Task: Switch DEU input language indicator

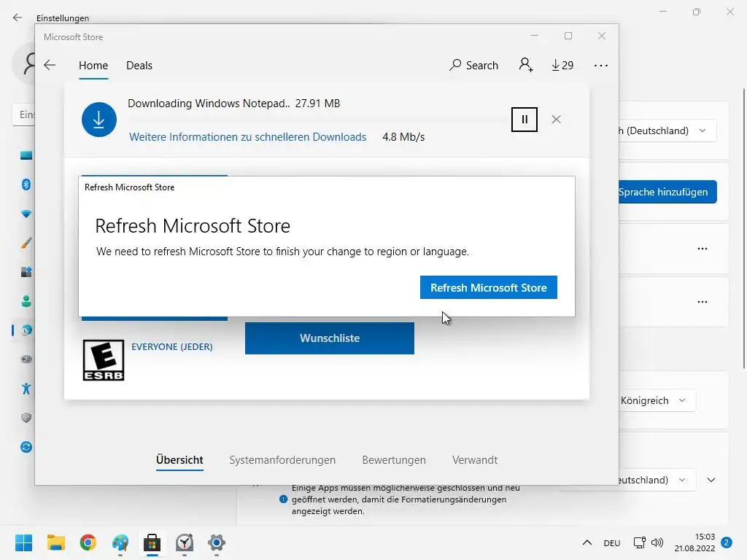Action: pos(612,542)
